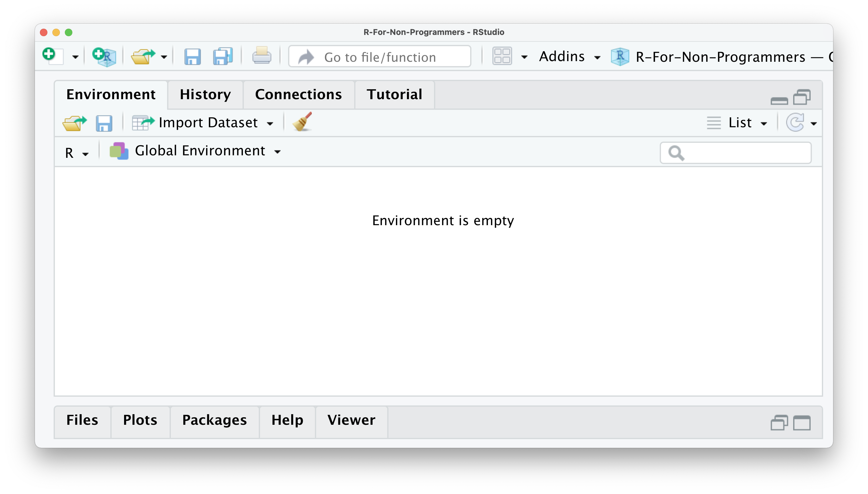868x494 pixels.
Task: Save all open documents
Action: tap(223, 56)
